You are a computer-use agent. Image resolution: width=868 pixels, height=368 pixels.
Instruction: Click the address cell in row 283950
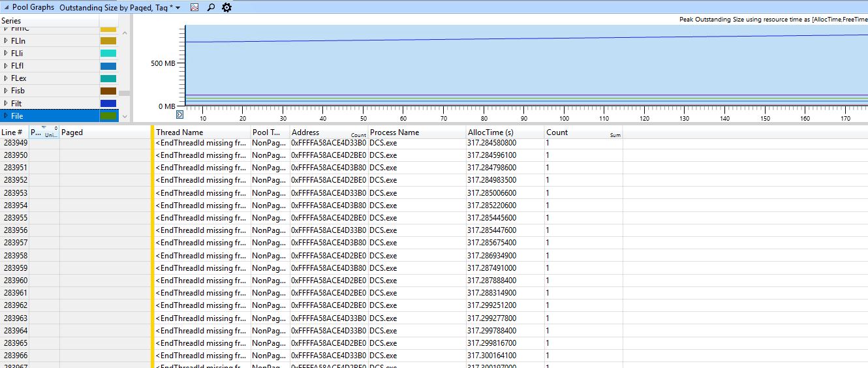329,155
